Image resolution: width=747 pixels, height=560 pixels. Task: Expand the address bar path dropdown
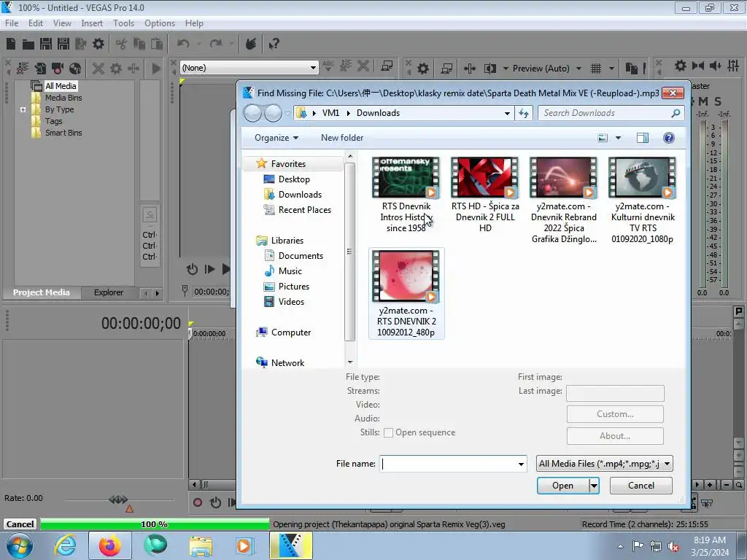(507, 113)
